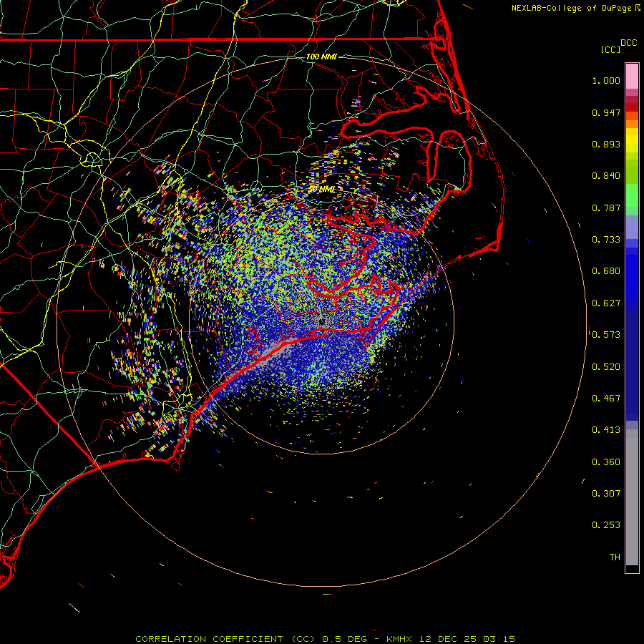Select the 0.733 legend value
Screen dimensions: 644x644
(x=606, y=240)
